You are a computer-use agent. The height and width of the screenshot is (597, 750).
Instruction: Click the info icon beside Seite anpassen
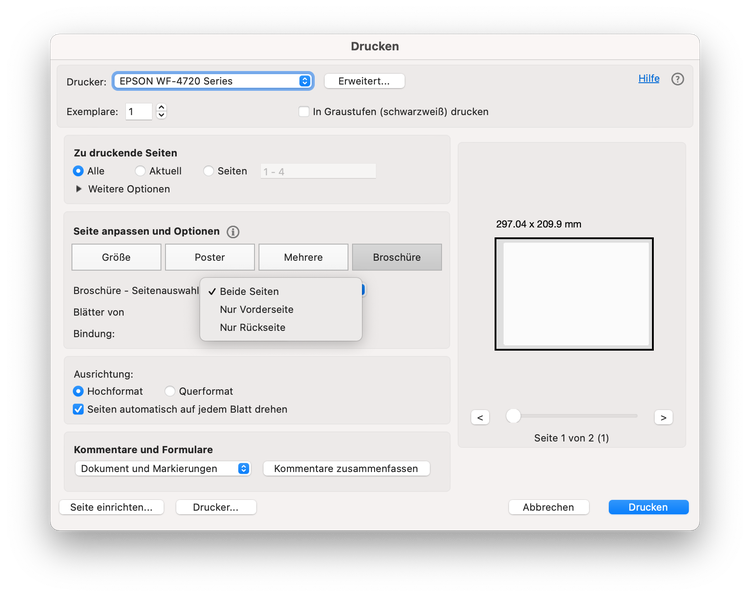point(233,232)
